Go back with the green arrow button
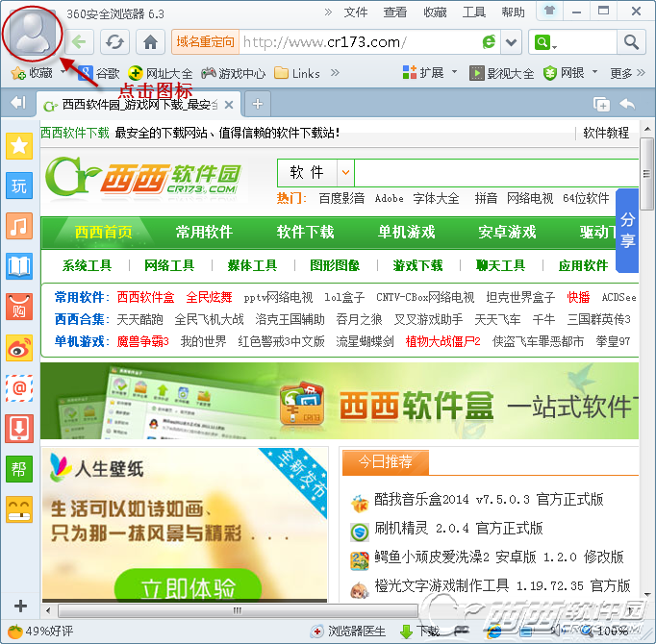The image size is (656, 644). pos(79,42)
